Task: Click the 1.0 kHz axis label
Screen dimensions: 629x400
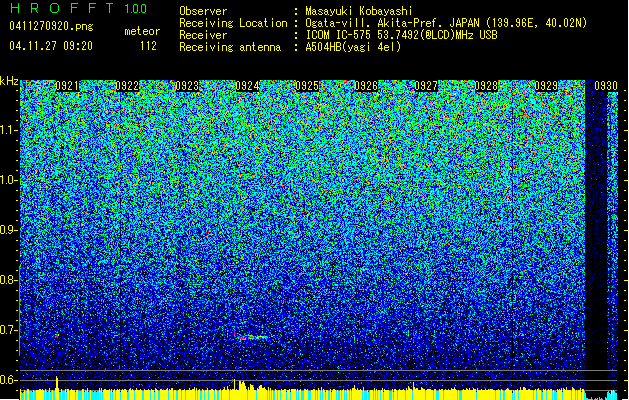Action: [9, 180]
